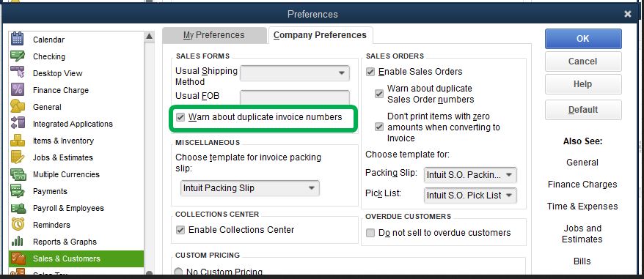The height and width of the screenshot is (279, 644).
Task: Click the OK button
Action: 583,39
